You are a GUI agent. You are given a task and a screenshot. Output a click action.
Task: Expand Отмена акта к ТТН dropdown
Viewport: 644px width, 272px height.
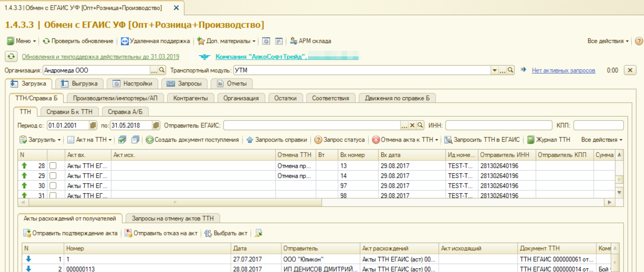click(x=405, y=140)
